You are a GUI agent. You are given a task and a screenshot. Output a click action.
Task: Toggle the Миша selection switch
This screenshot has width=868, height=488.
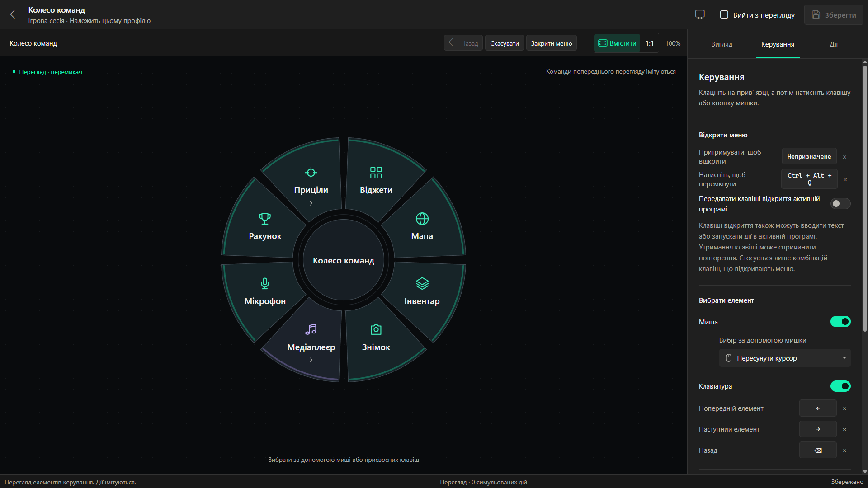tap(840, 322)
